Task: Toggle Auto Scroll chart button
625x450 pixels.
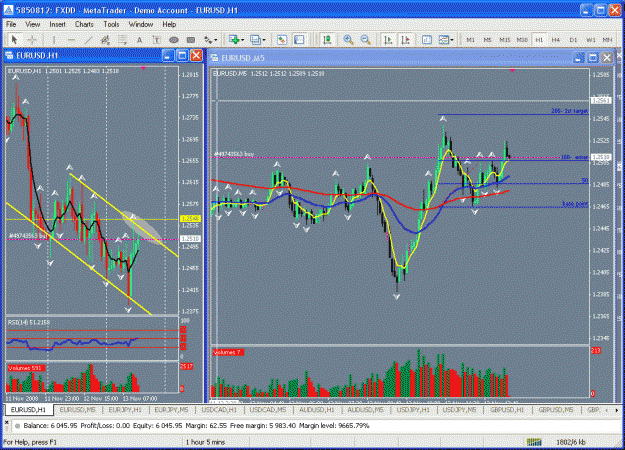Action: (x=387, y=39)
